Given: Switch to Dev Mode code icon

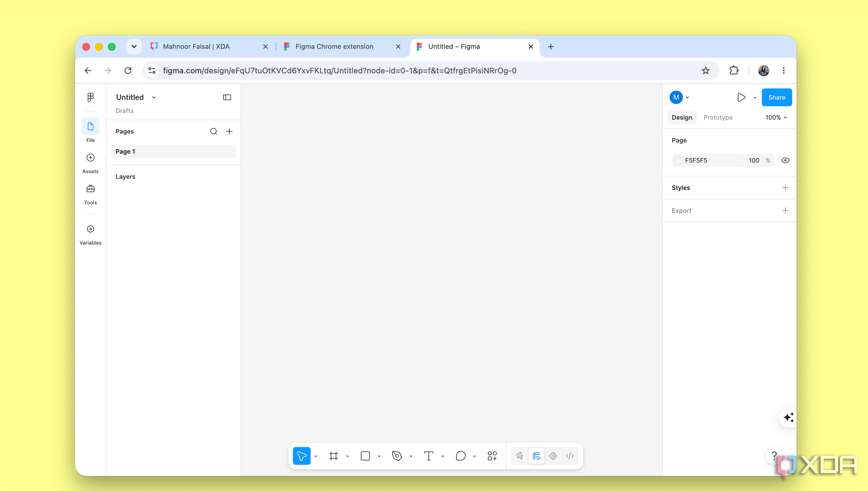Looking at the screenshot, I should [570, 456].
